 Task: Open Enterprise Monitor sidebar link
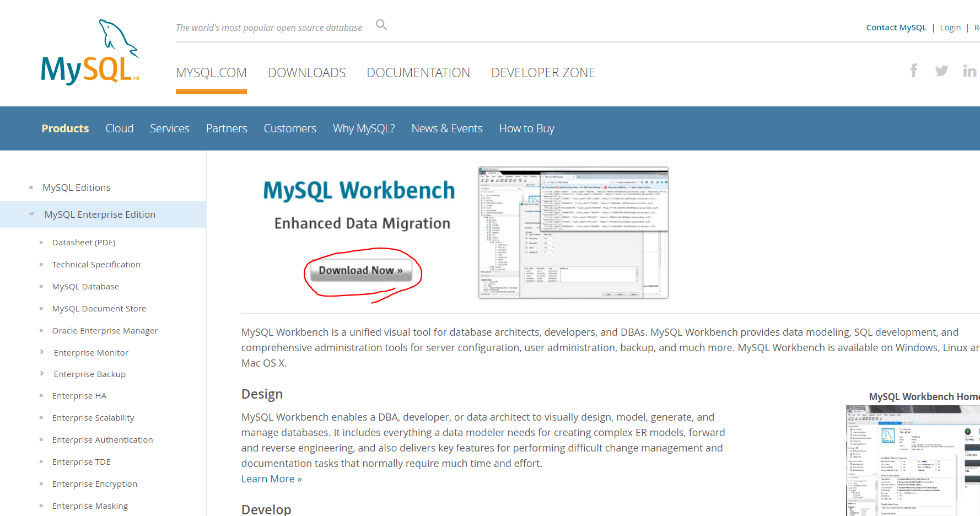(x=91, y=353)
